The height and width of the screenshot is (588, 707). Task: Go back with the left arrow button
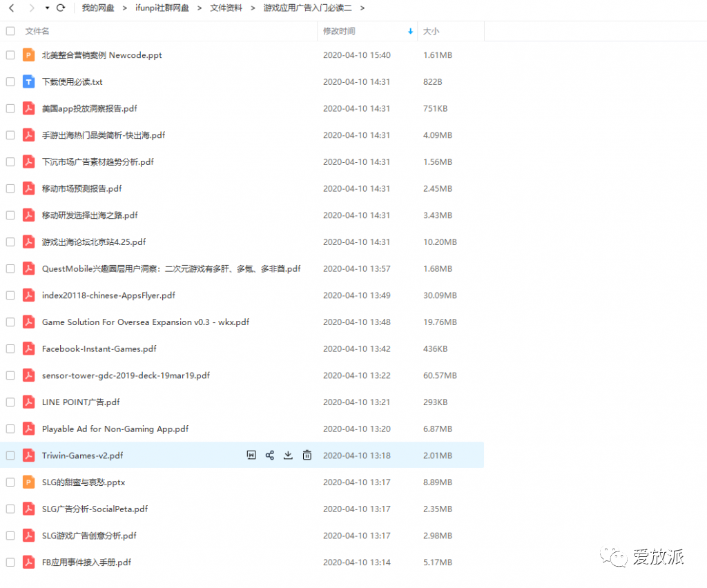coord(12,8)
